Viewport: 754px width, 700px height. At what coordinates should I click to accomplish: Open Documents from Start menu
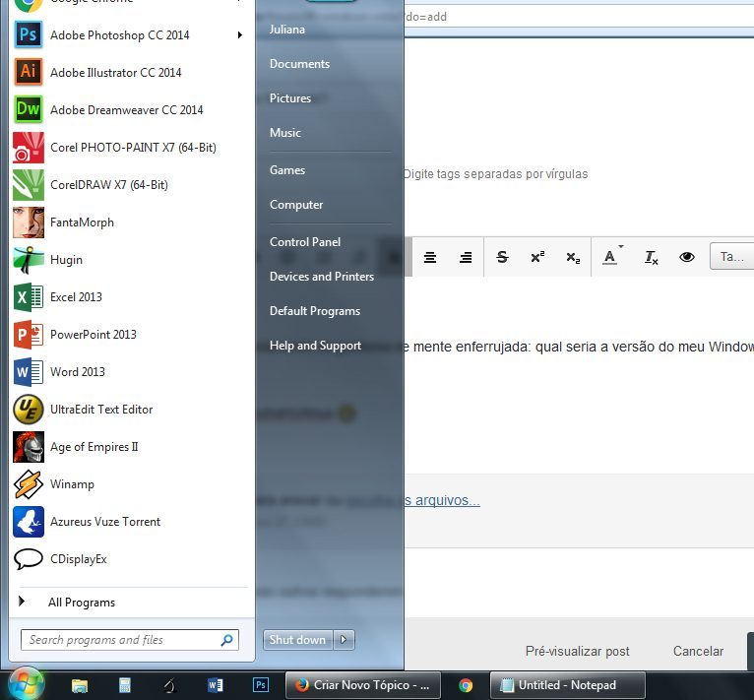point(299,64)
